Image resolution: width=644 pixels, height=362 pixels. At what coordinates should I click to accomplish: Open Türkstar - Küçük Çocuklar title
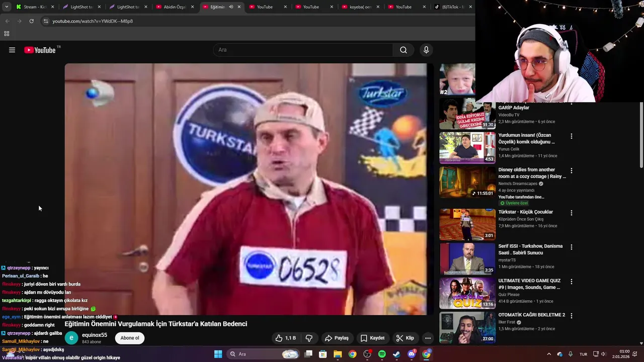(x=525, y=212)
